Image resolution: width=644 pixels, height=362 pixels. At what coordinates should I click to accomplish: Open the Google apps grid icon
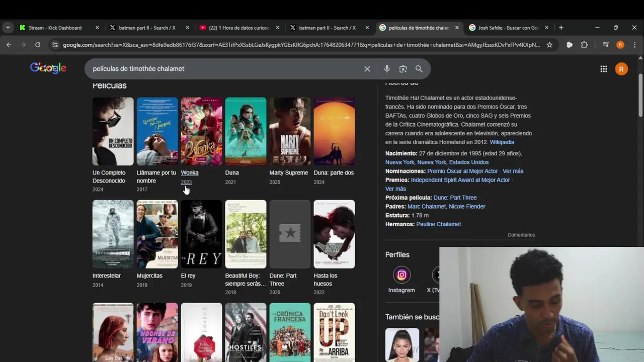(x=604, y=69)
